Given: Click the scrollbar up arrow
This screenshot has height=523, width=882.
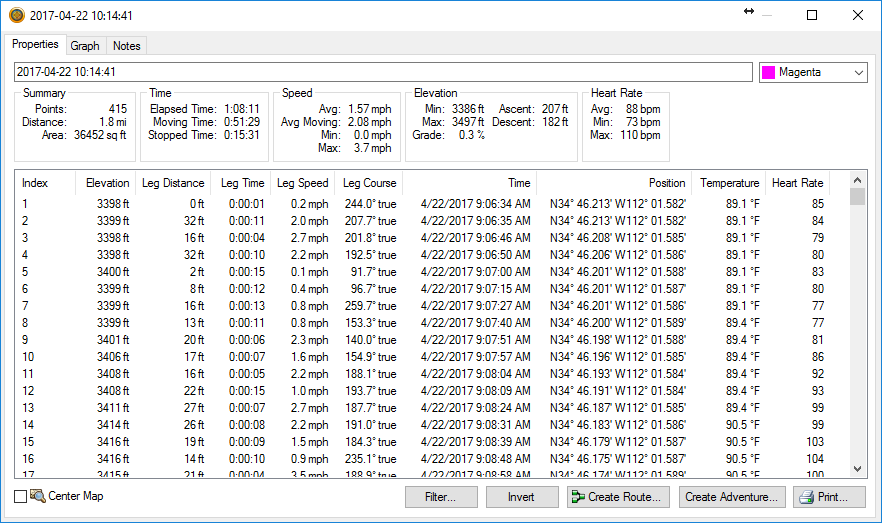Looking at the screenshot, I should [857, 181].
